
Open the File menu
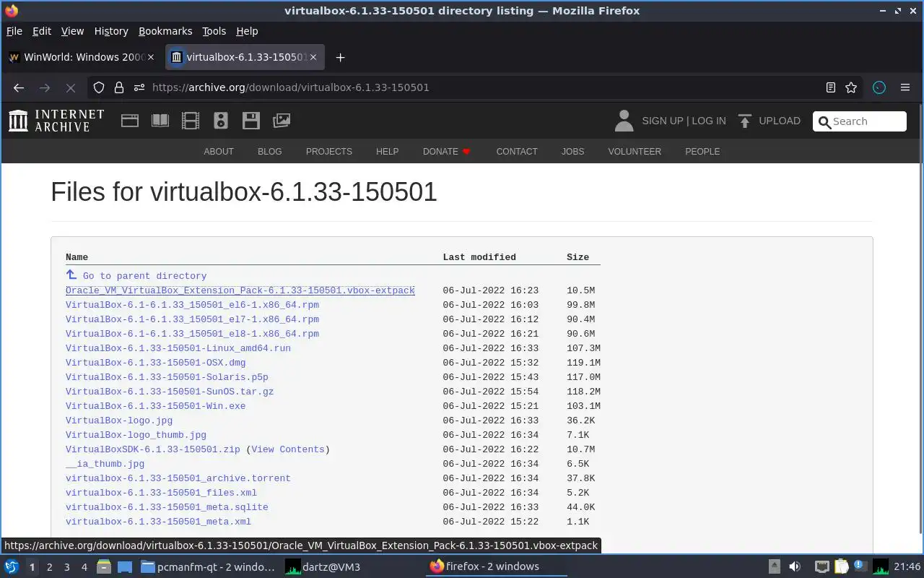click(x=14, y=31)
